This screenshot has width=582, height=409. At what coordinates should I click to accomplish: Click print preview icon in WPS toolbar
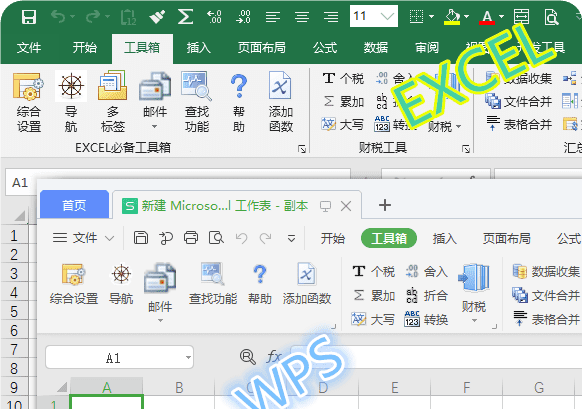tap(216, 238)
